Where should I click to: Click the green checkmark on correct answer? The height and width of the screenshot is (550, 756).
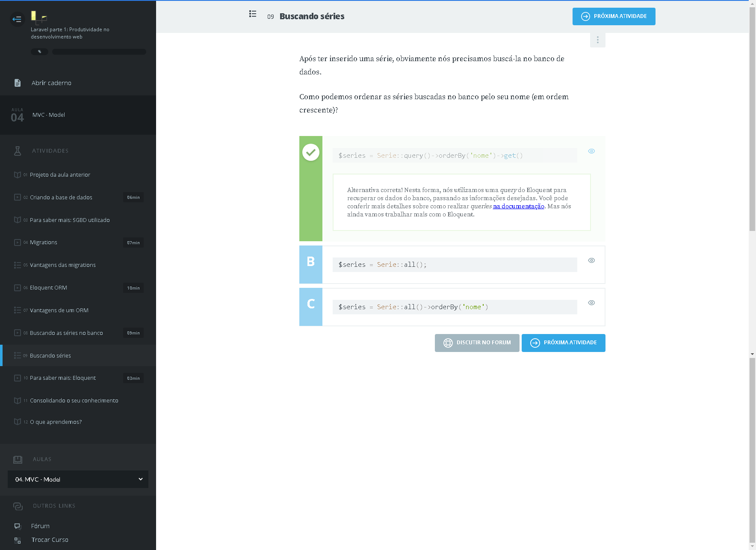[311, 152]
